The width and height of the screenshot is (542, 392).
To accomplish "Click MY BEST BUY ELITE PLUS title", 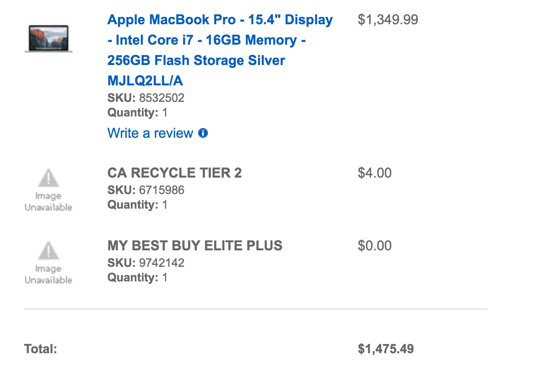I will 195,245.
